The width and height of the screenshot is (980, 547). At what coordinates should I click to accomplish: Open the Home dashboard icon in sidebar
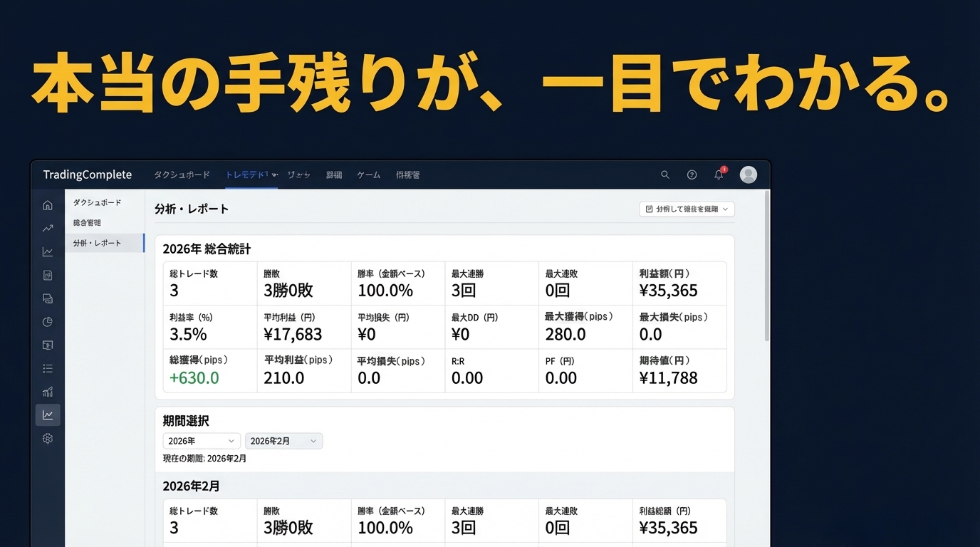pos(47,204)
